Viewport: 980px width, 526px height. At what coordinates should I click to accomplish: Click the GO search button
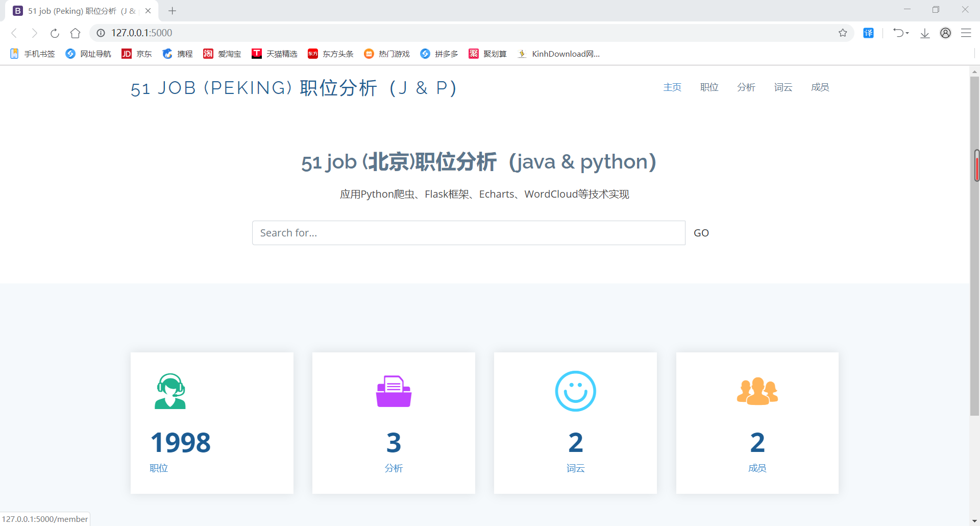click(x=701, y=232)
